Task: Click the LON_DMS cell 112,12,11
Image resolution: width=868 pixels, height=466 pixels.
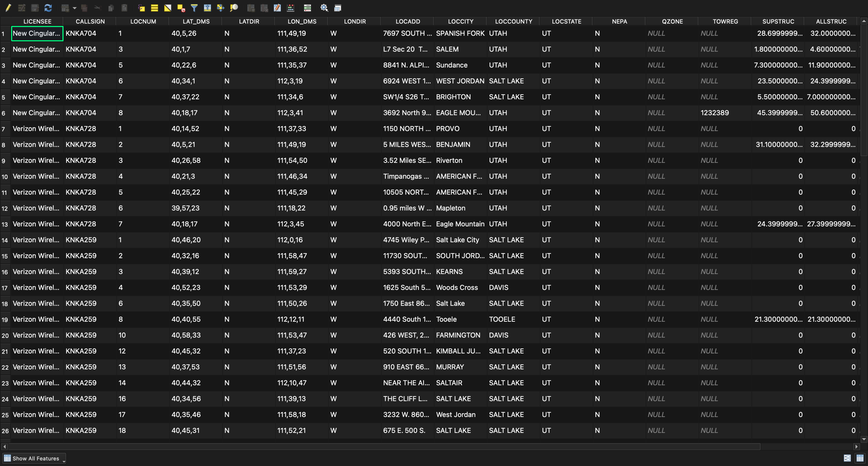Action: (x=302, y=319)
